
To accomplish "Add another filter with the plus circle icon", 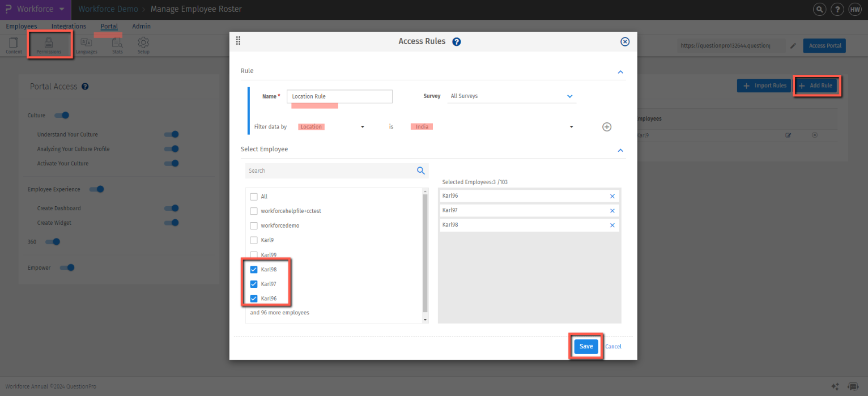I will point(606,127).
